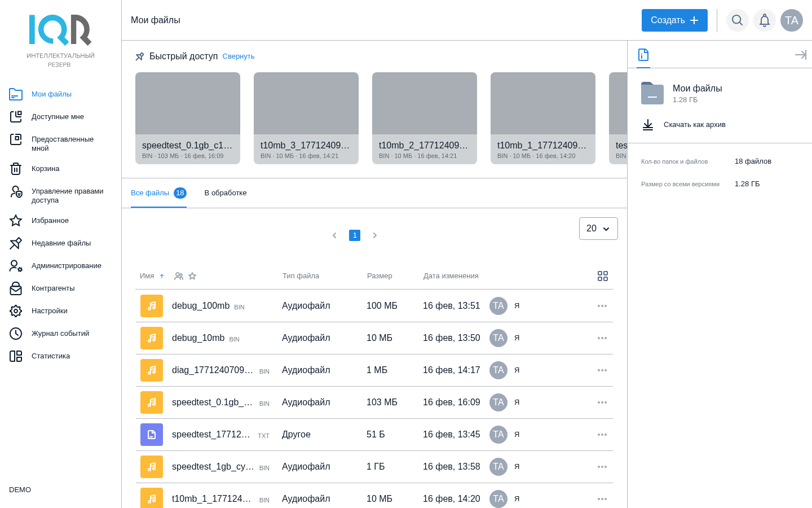Viewport: 812px width, 508px height.
Task: Open Статистика in the sidebar
Action: click(x=51, y=356)
